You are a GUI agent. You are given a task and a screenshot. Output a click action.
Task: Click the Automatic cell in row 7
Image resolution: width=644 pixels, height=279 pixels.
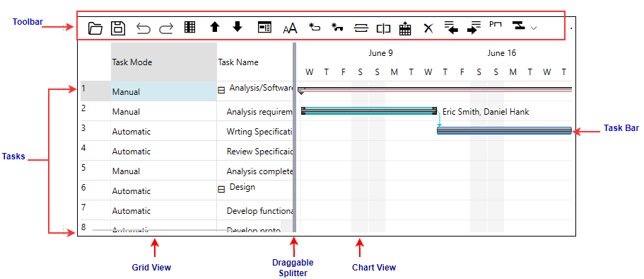(164, 210)
